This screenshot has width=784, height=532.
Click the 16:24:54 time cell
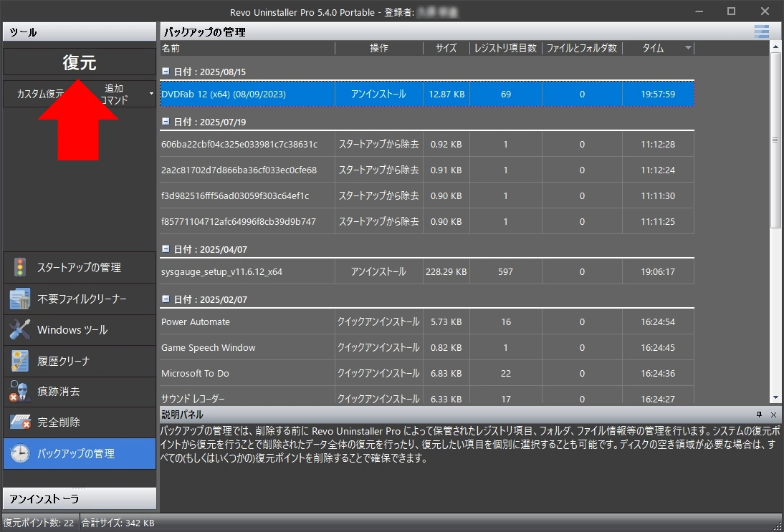point(658,321)
